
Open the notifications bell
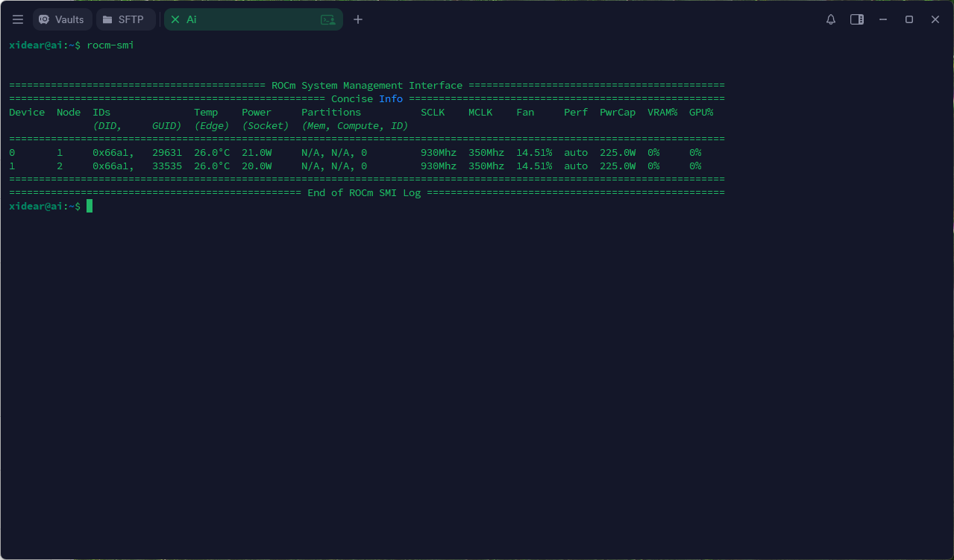pos(831,19)
